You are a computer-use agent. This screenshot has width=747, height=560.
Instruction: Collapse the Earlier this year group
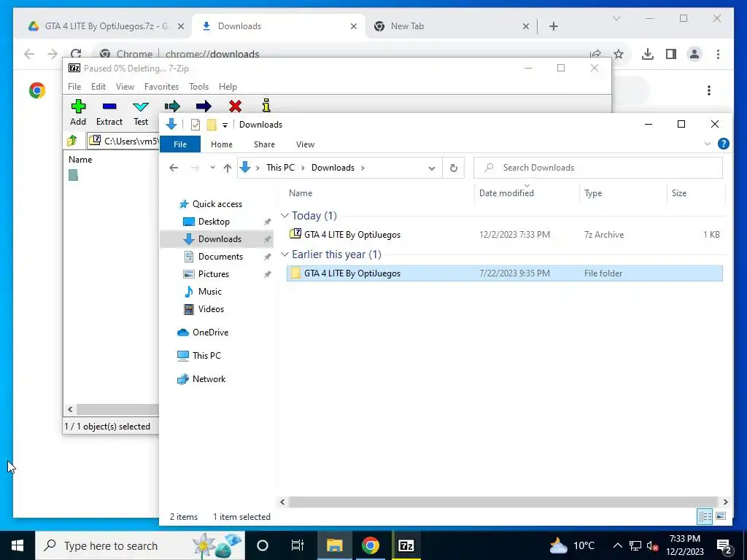[285, 254]
